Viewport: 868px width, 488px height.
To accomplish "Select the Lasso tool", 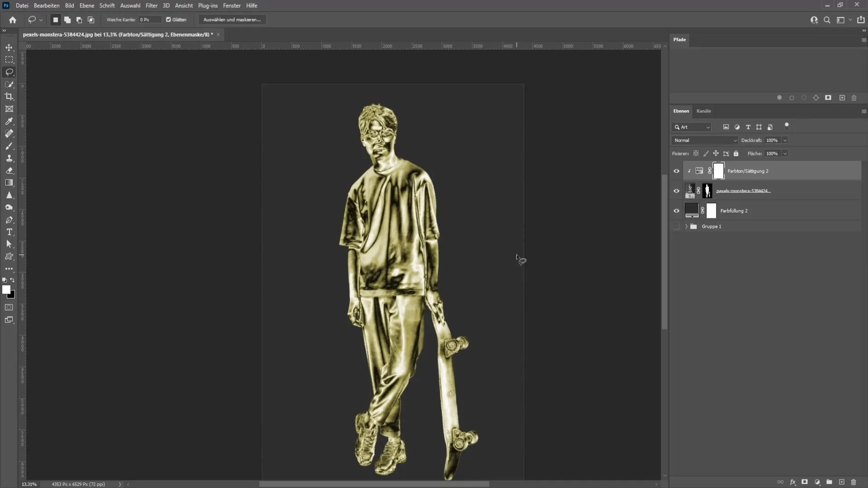I will coord(9,71).
